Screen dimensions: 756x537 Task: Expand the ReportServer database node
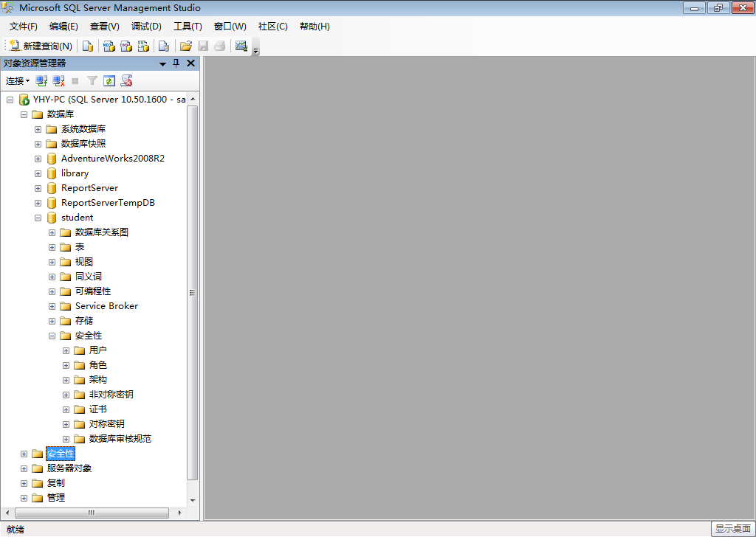pos(38,188)
